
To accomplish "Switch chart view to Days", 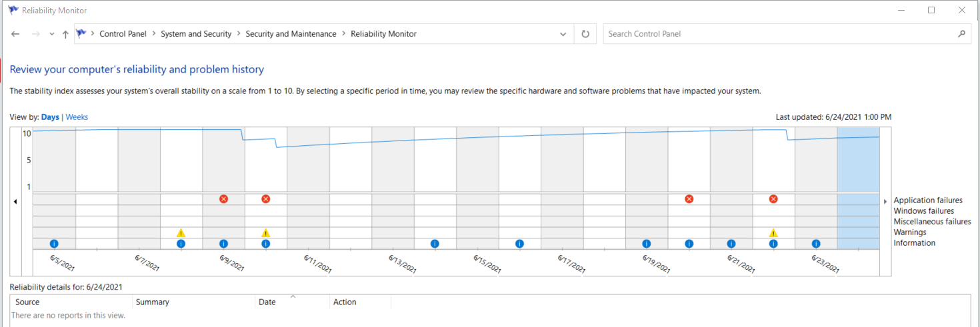I will 50,117.
